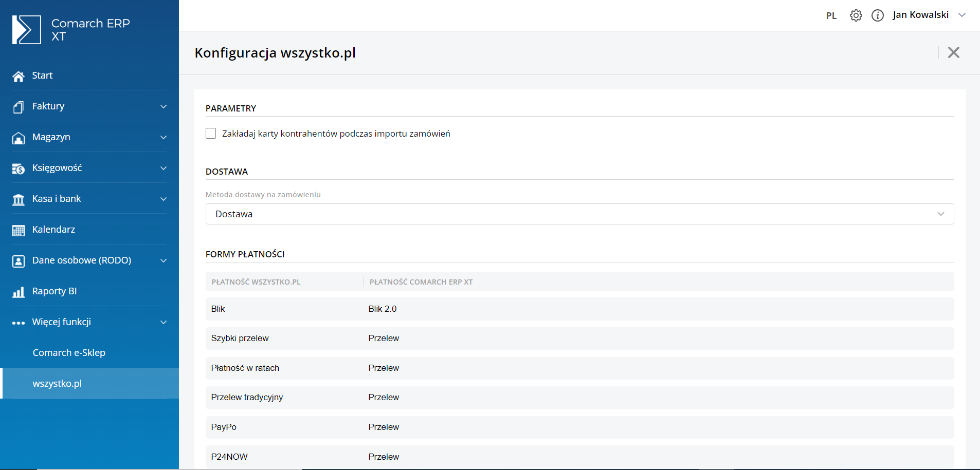Click the FORMY PŁATNOŚCI section heading
980x470 pixels.
coord(245,254)
